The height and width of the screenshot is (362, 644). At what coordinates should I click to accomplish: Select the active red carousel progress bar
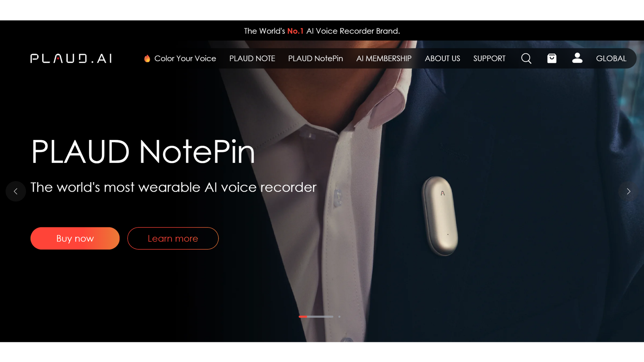316,317
